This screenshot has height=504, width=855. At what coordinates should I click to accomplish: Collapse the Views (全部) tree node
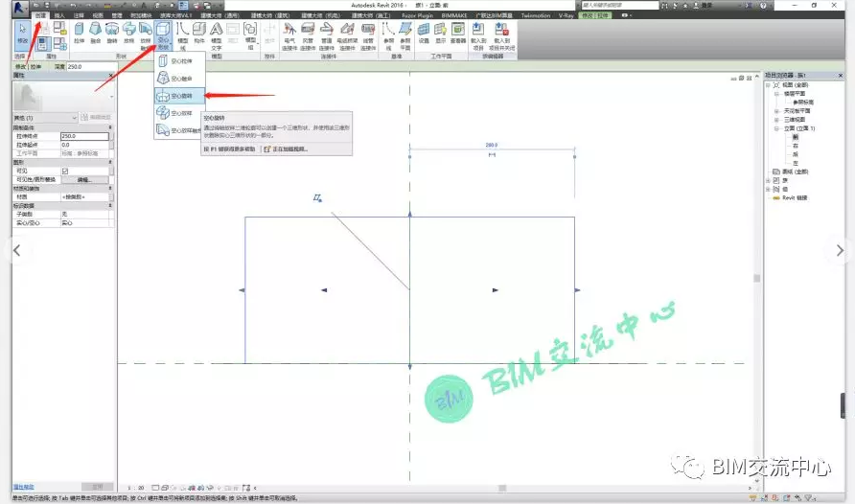pos(768,85)
